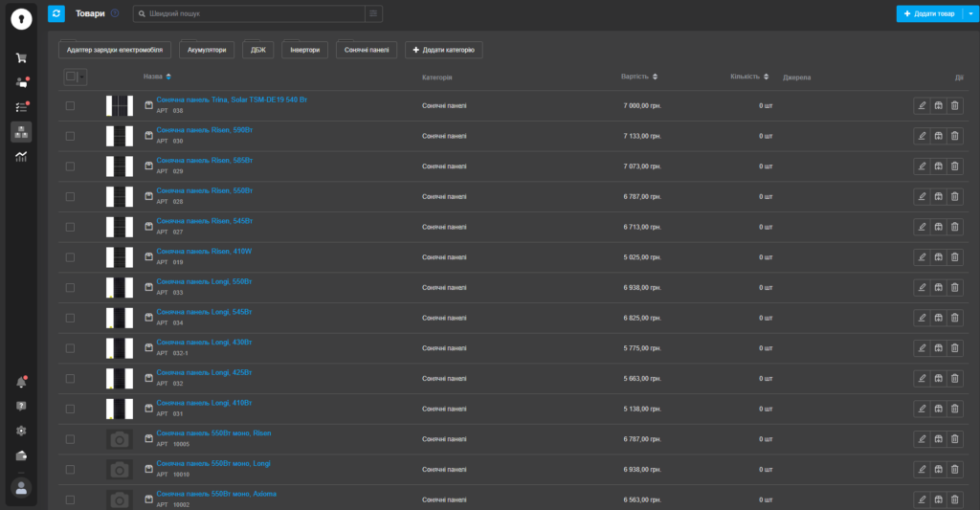This screenshot has width=980, height=510.
Task: Open the settings gear in sidebar
Action: pos(21,431)
